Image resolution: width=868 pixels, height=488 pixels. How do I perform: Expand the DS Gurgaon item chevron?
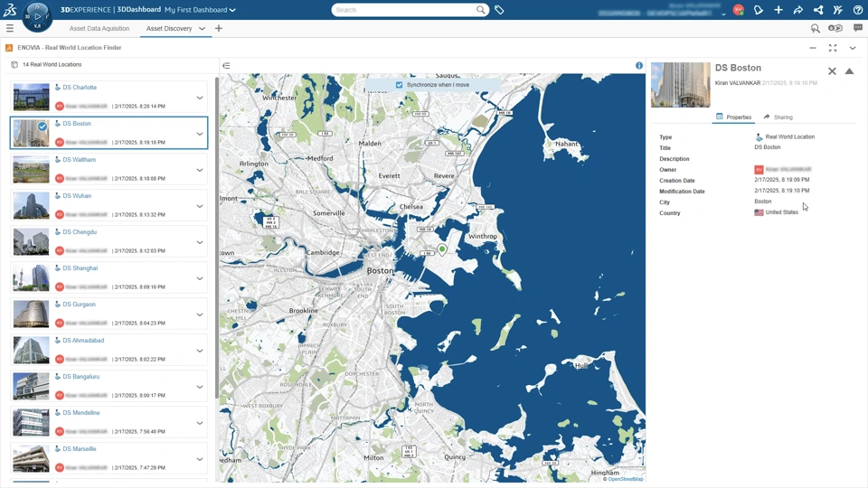click(x=200, y=314)
